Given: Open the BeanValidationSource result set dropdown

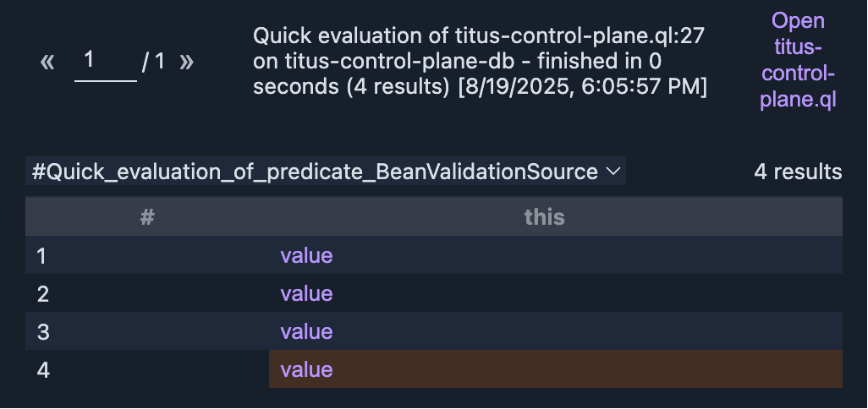Looking at the screenshot, I should point(326,172).
